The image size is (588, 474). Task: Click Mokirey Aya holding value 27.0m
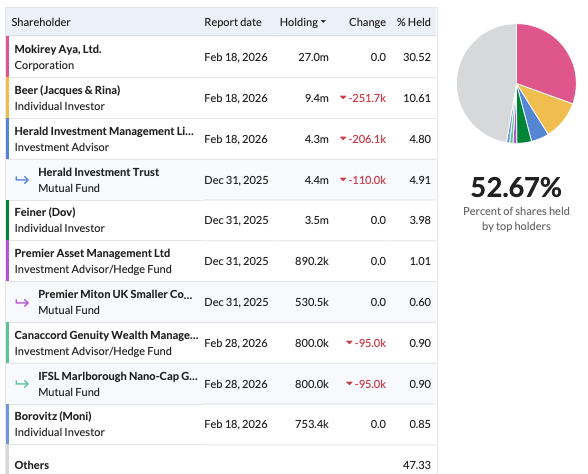tap(314, 57)
